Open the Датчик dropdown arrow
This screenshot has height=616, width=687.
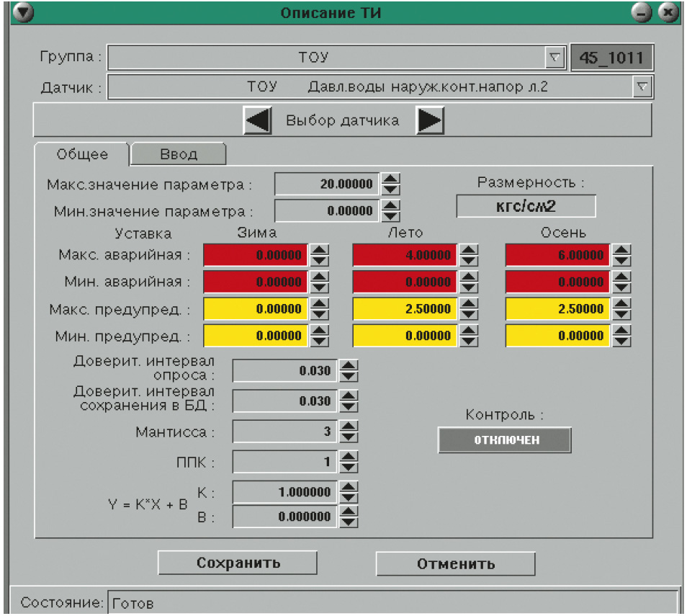[642, 86]
